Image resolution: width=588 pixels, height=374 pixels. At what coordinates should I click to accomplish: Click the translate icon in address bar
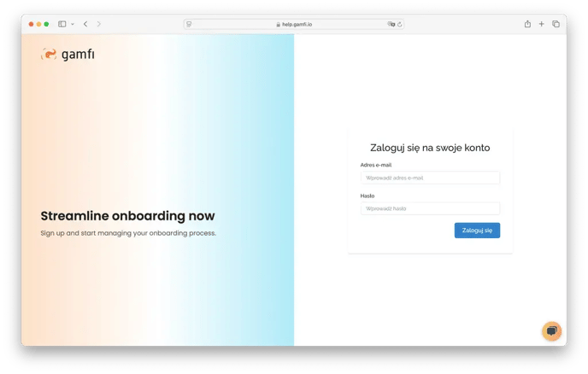coord(391,24)
